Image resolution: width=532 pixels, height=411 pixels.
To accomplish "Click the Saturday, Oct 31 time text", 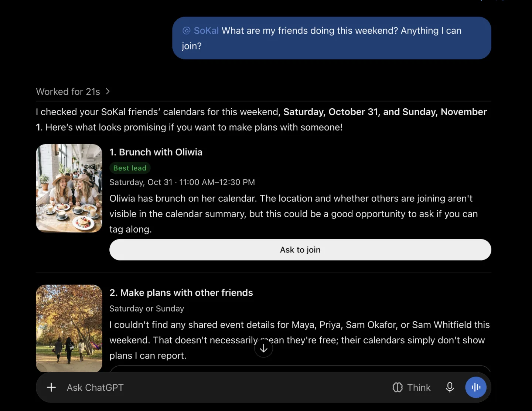I will click(182, 182).
